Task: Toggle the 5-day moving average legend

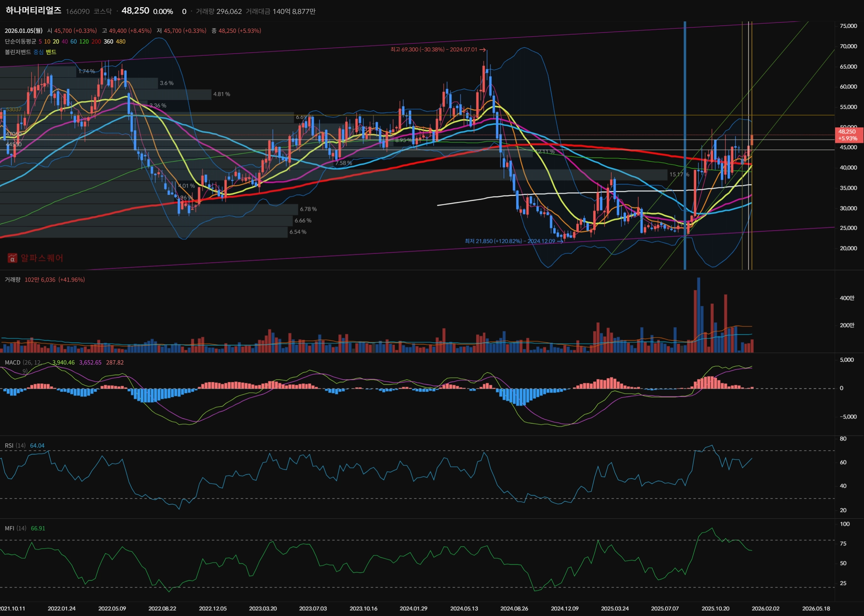Action: 40,41
